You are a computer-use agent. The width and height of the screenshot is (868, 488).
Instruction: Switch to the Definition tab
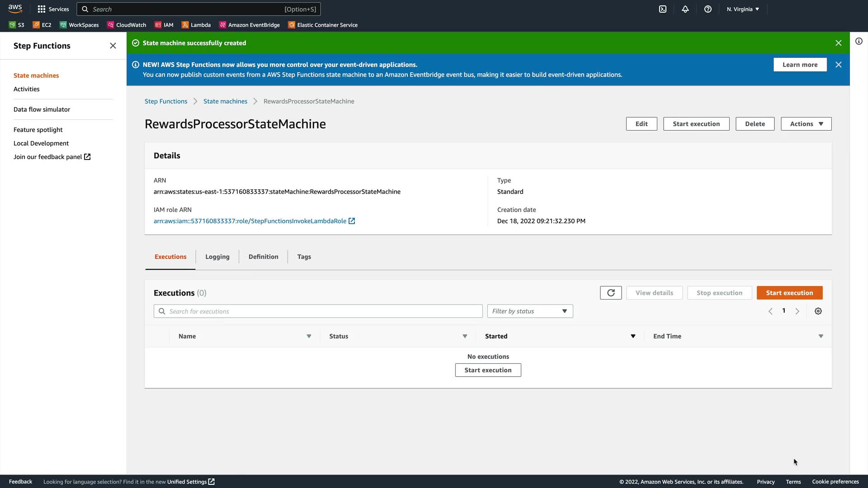click(x=263, y=257)
